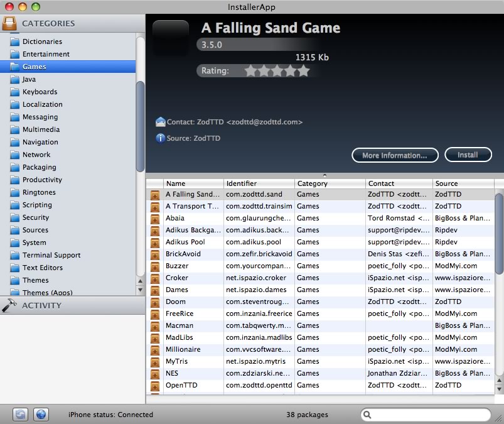The image size is (504, 424).
Task: Open More Information for the package
Action: (395, 155)
